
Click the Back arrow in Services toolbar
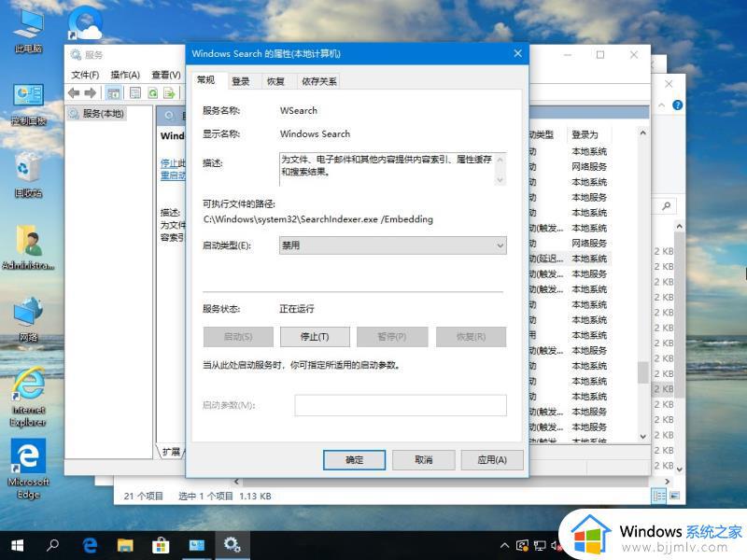[x=74, y=92]
